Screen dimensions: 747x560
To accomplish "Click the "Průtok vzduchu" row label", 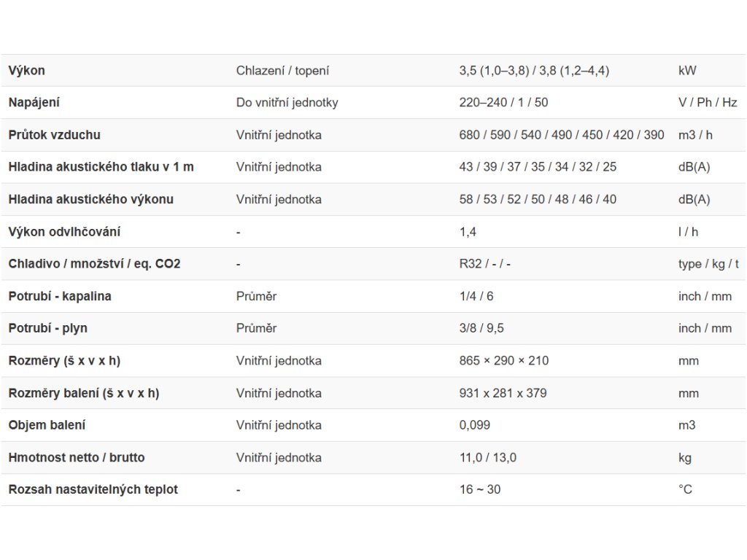I will pyautogui.click(x=54, y=135).
